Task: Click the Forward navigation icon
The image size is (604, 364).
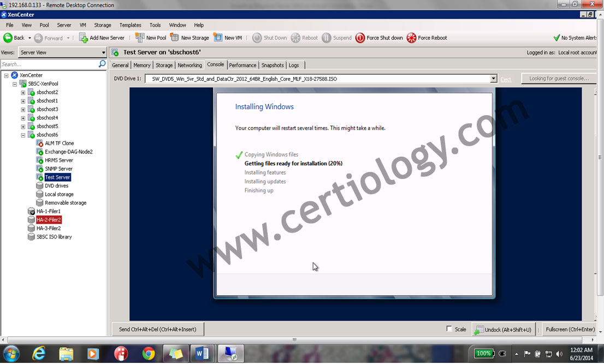Action: pos(39,38)
